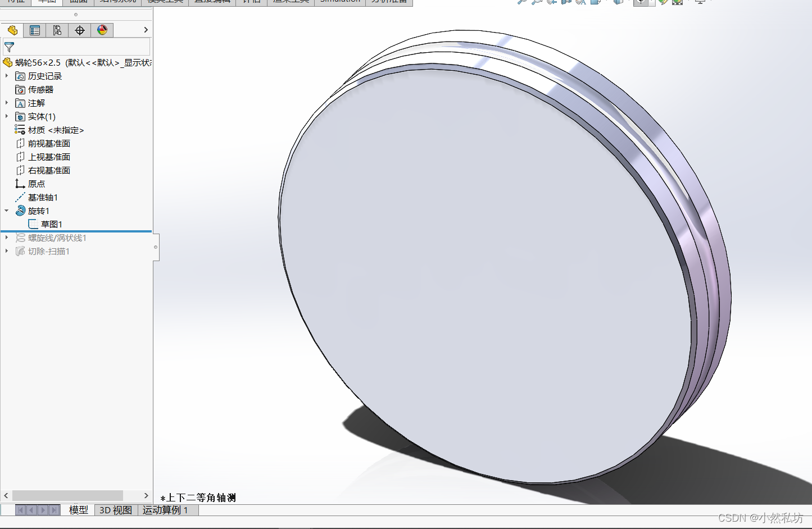Open the ConfigurationManager tab icon
Screen dimensions: 812x529
pyautogui.click(x=57, y=30)
